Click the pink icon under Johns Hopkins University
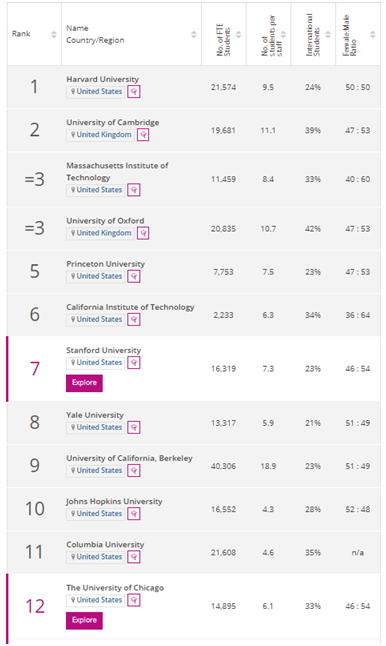Viewport: 386px width, 646px height. (x=134, y=514)
